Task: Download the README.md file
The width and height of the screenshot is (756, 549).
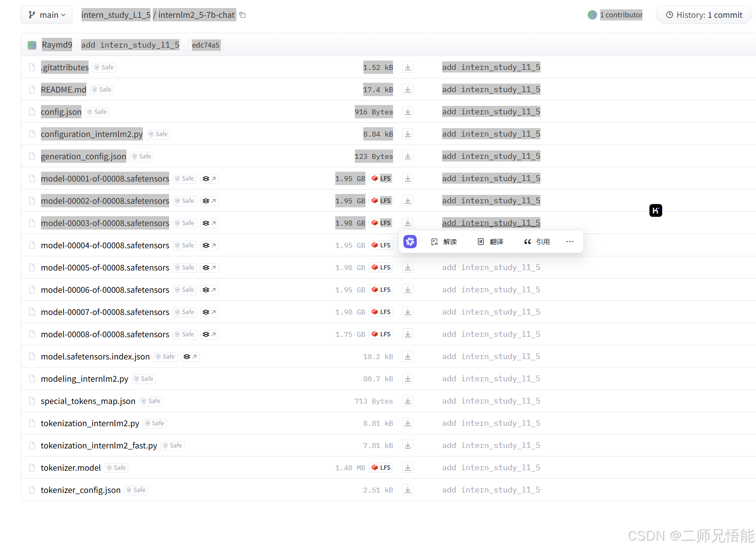Action: [407, 89]
